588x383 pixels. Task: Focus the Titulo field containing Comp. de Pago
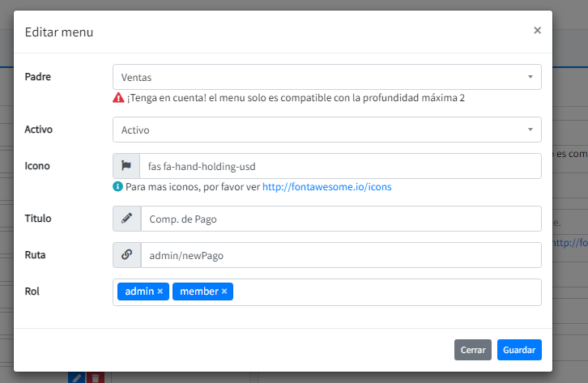pos(340,219)
